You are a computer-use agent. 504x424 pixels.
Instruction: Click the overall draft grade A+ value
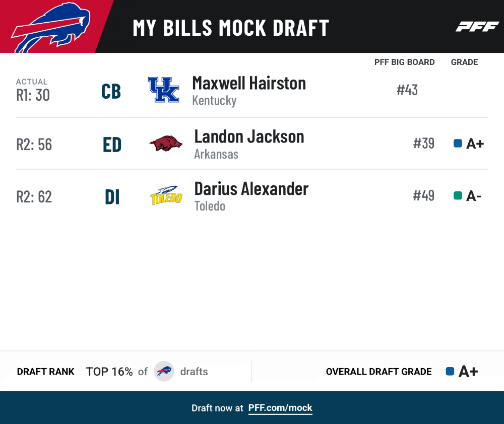[x=468, y=371]
